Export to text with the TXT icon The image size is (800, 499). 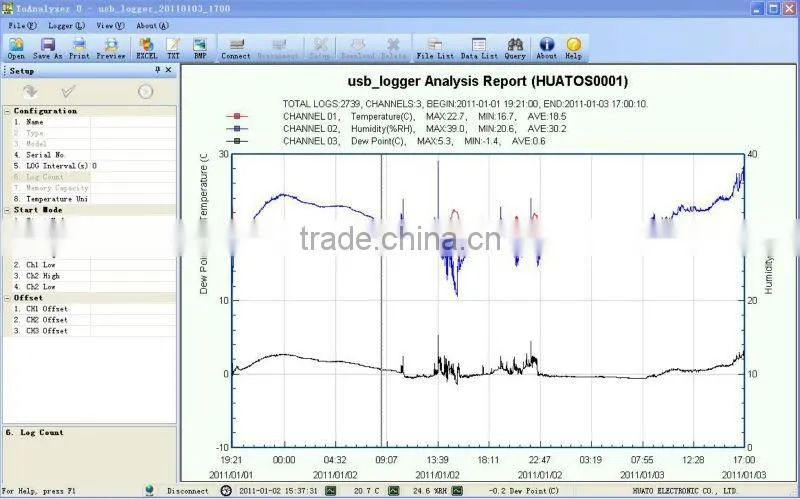(x=173, y=44)
